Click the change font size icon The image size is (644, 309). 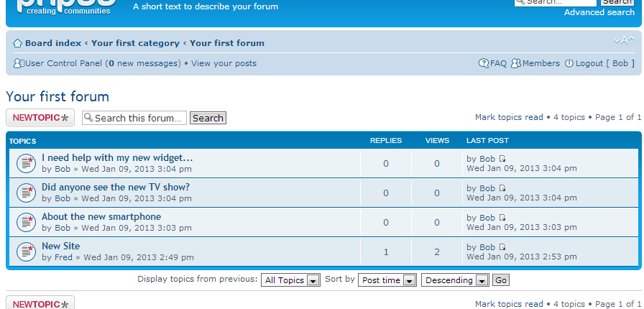pos(624,40)
